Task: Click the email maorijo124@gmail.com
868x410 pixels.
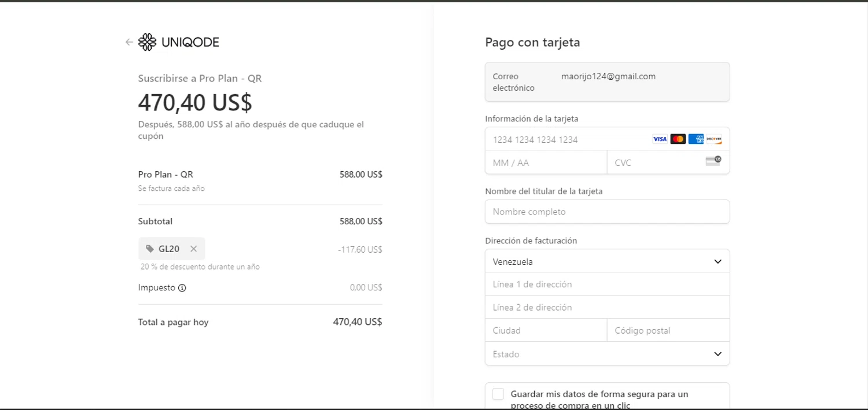Action: tap(608, 76)
